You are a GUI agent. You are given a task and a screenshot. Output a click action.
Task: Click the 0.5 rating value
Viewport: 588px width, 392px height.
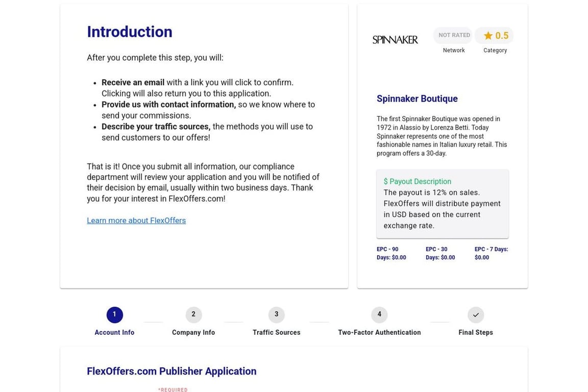pyautogui.click(x=502, y=36)
